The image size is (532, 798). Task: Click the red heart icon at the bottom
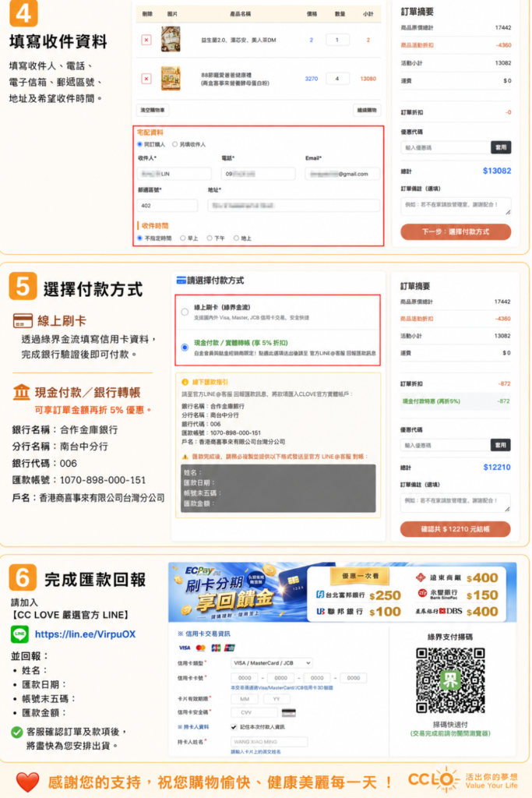27,782
